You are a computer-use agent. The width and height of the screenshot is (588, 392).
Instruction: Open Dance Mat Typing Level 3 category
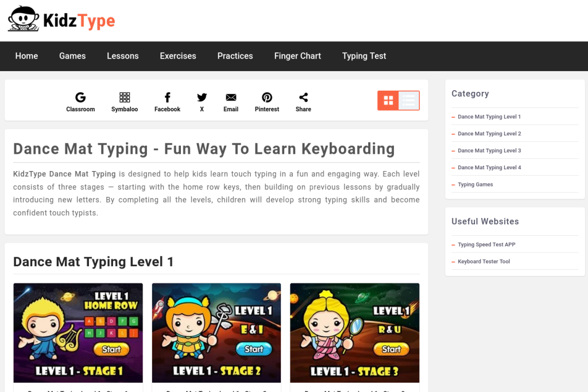click(489, 150)
